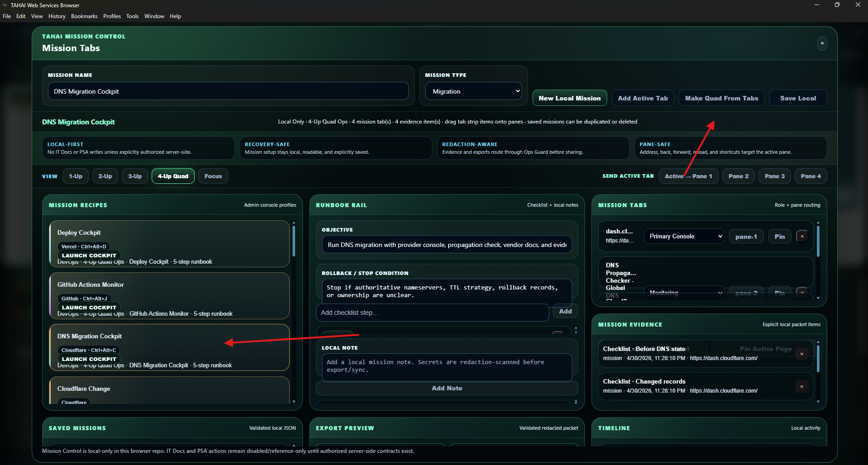Select the 4-Up Quad view
The width and height of the screenshot is (868, 465).
(x=173, y=176)
